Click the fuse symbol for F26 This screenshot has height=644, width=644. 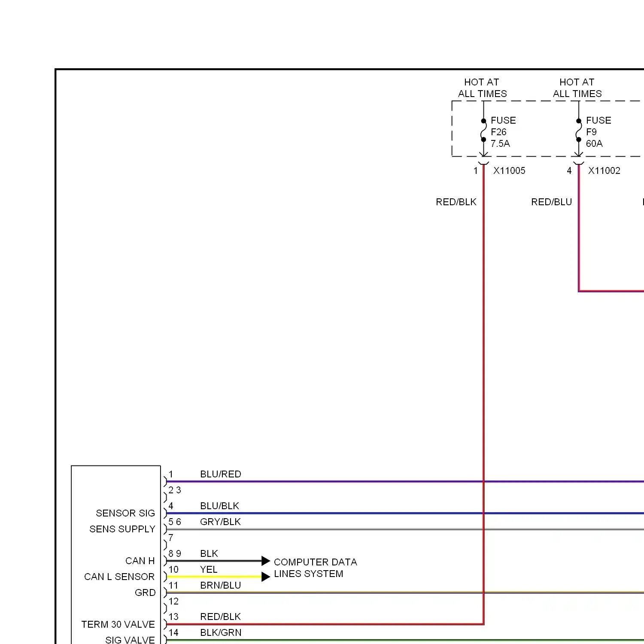pos(483,131)
